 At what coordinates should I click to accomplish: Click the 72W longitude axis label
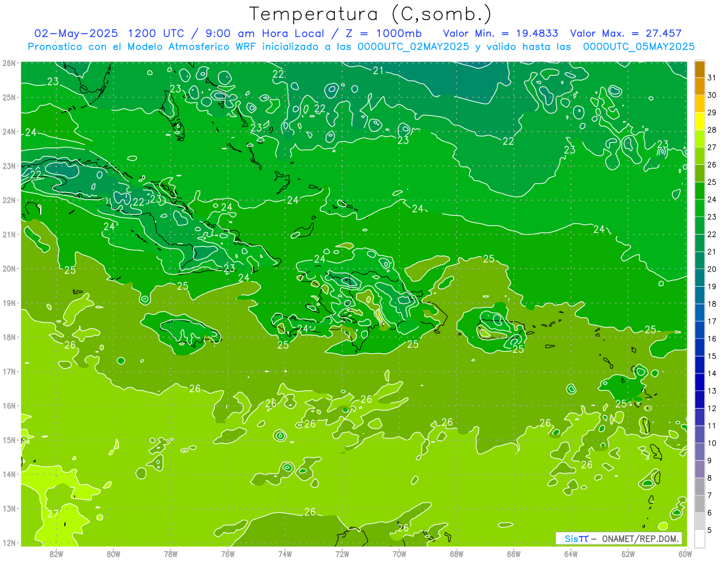click(x=342, y=553)
